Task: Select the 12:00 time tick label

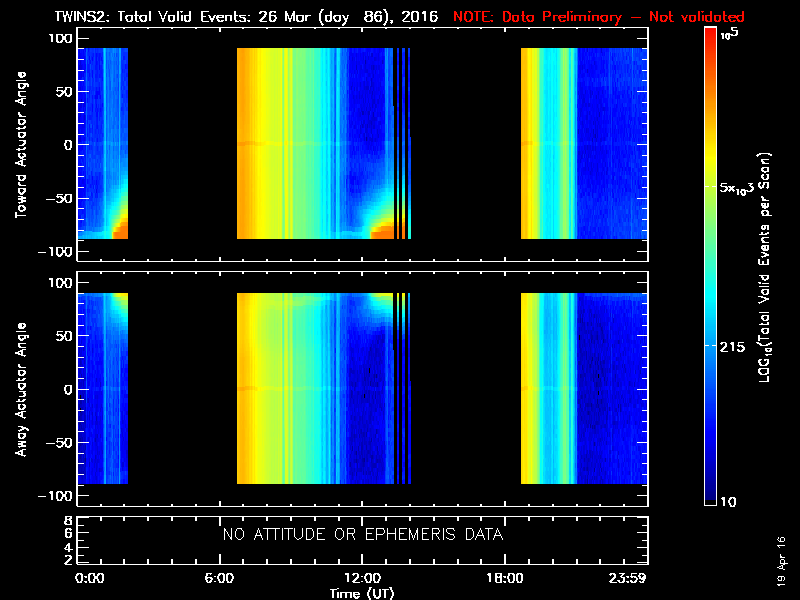Action: click(362, 579)
